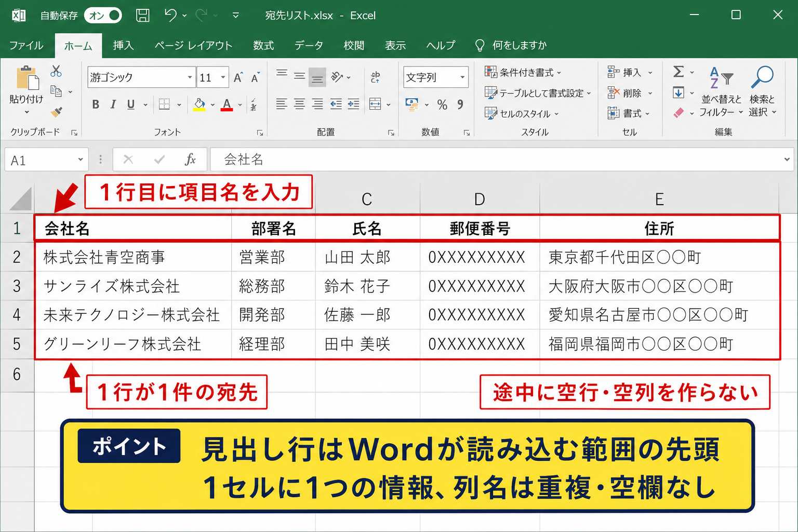Toggle middle vertical alignment
Image resolution: width=798 pixels, height=532 pixels.
300,77
